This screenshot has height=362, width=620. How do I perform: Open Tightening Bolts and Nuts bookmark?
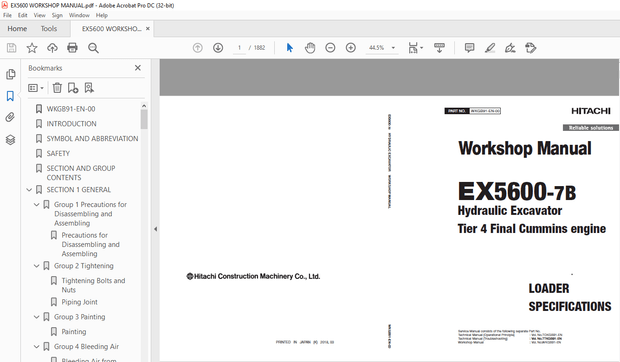[93, 285]
